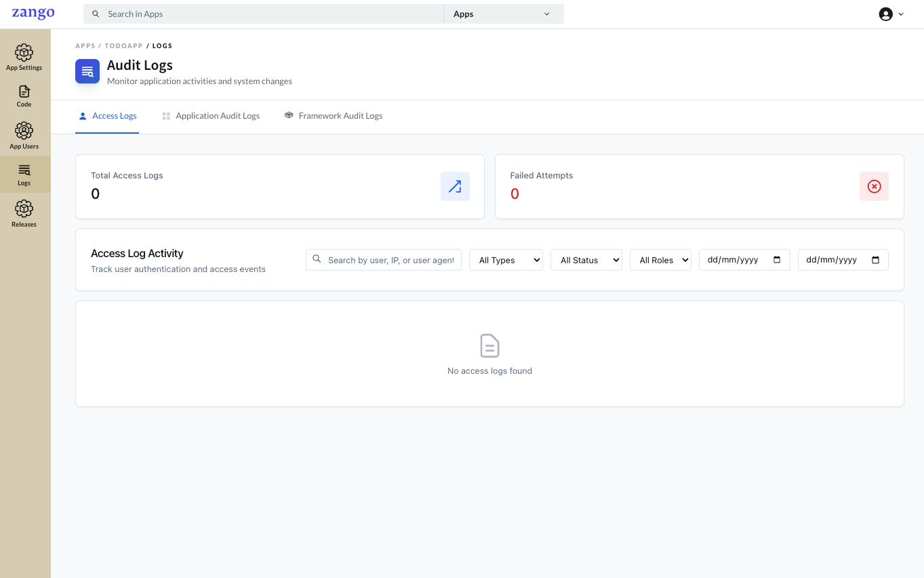Expand the All Types filter

[x=506, y=260]
